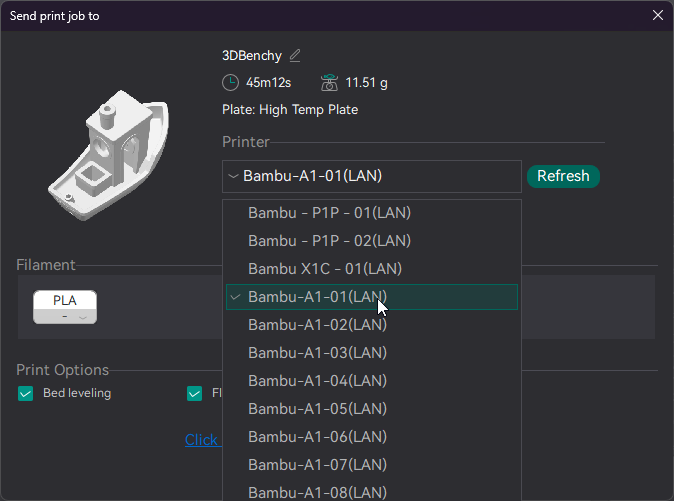The height and width of the screenshot is (501, 674).
Task: Click the 45m12s print time value
Action: click(x=269, y=82)
